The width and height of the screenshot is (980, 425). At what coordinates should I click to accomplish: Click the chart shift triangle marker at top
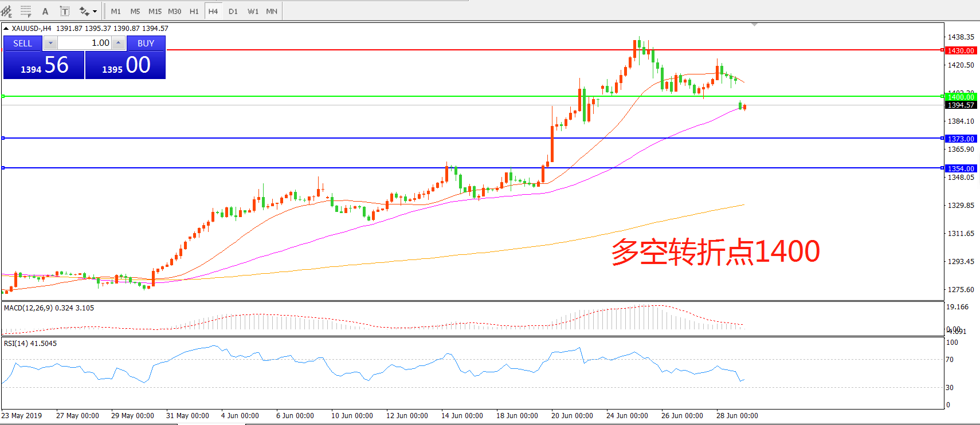754,25
